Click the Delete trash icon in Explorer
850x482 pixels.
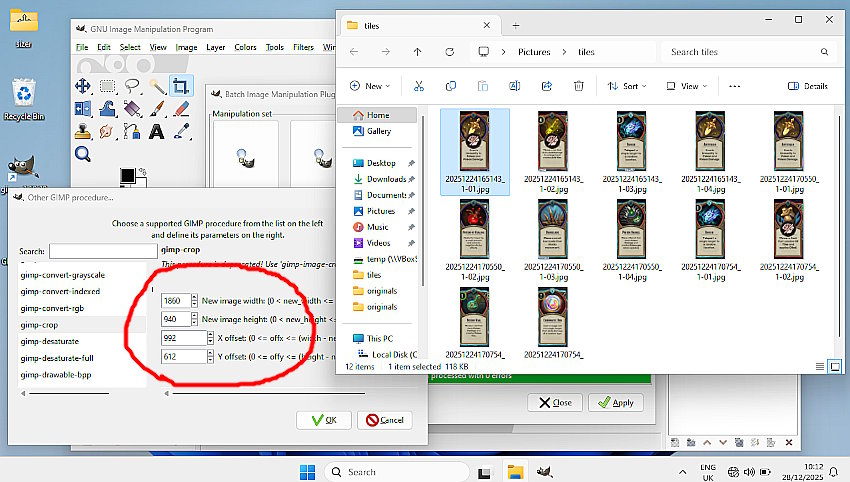pyautogui.click(x=578, y=86)
